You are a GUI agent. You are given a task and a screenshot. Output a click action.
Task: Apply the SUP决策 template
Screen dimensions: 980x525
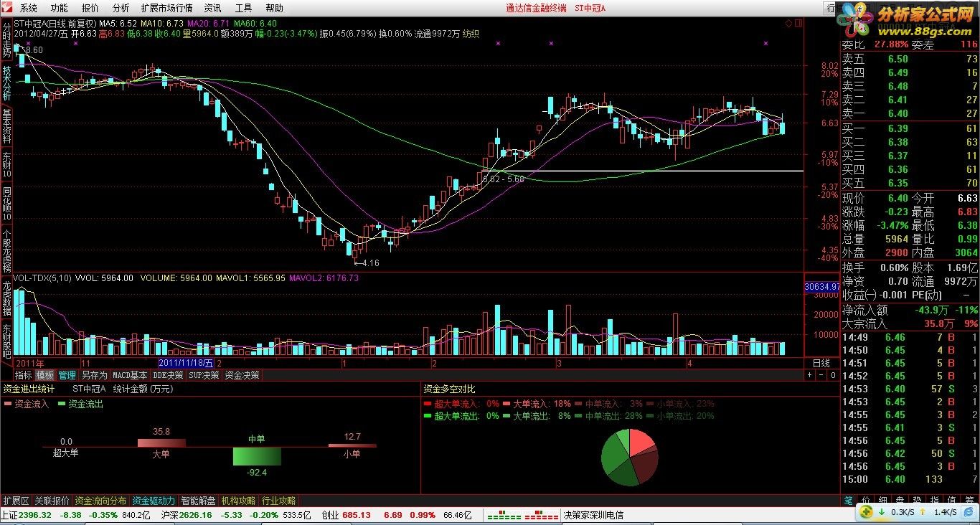[x=204, y=375]
